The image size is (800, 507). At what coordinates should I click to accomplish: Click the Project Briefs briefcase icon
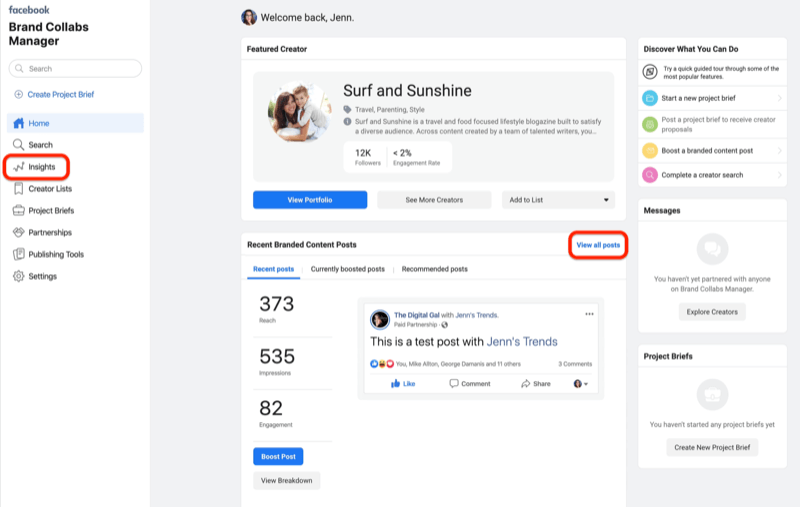point(19,210)
